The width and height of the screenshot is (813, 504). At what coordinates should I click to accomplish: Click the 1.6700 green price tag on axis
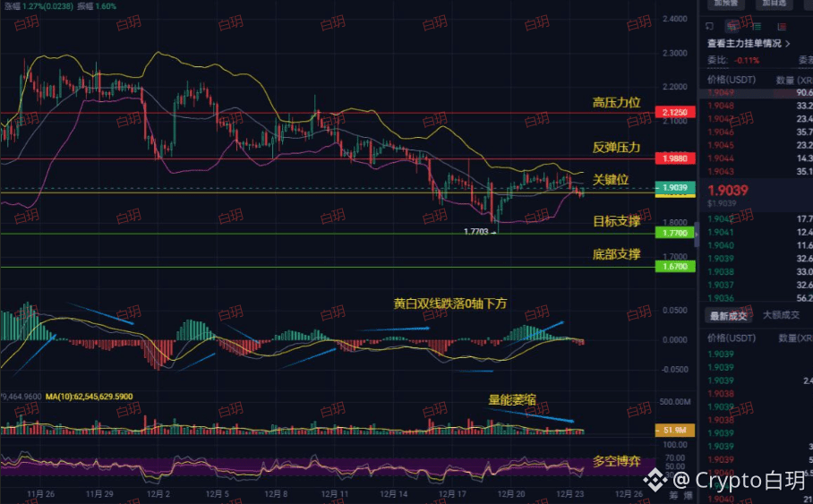point(675,267)
